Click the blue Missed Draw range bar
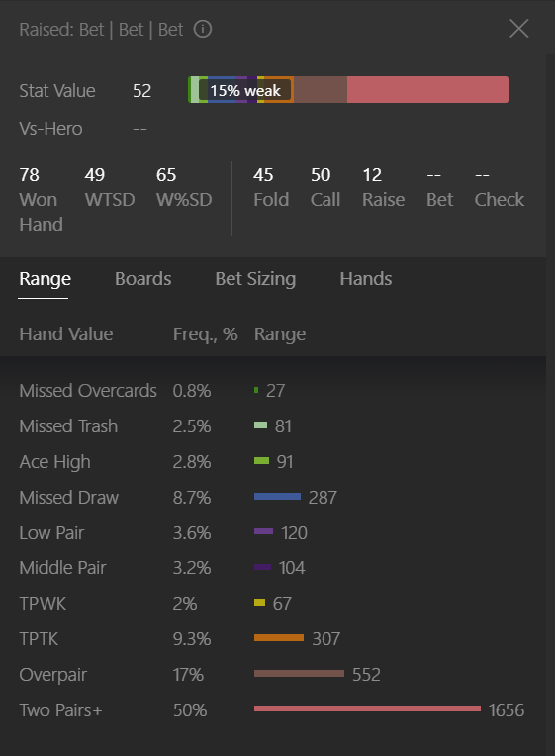Image resolution: width=555 pixels, height=756 pixels. pos(277,496)
